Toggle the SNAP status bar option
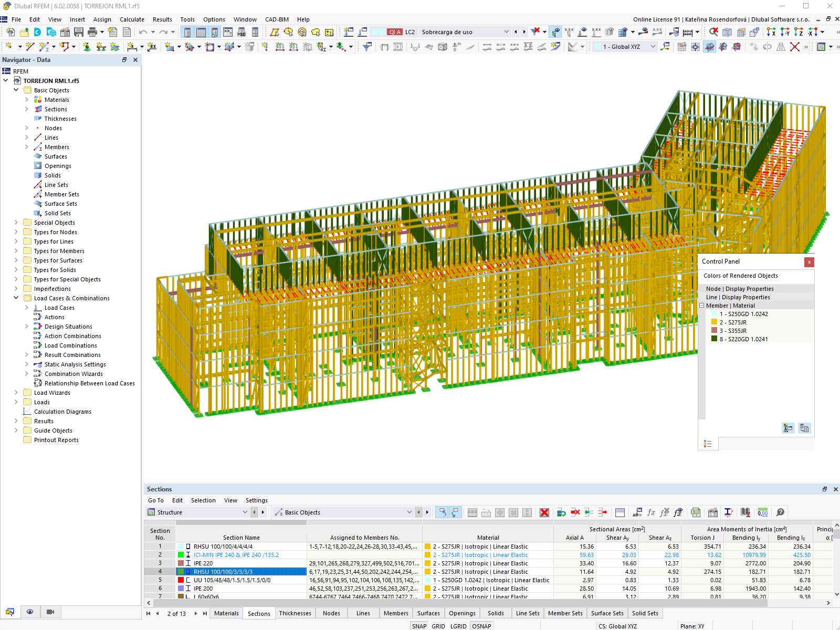840x630 pixels. (419, 626)
